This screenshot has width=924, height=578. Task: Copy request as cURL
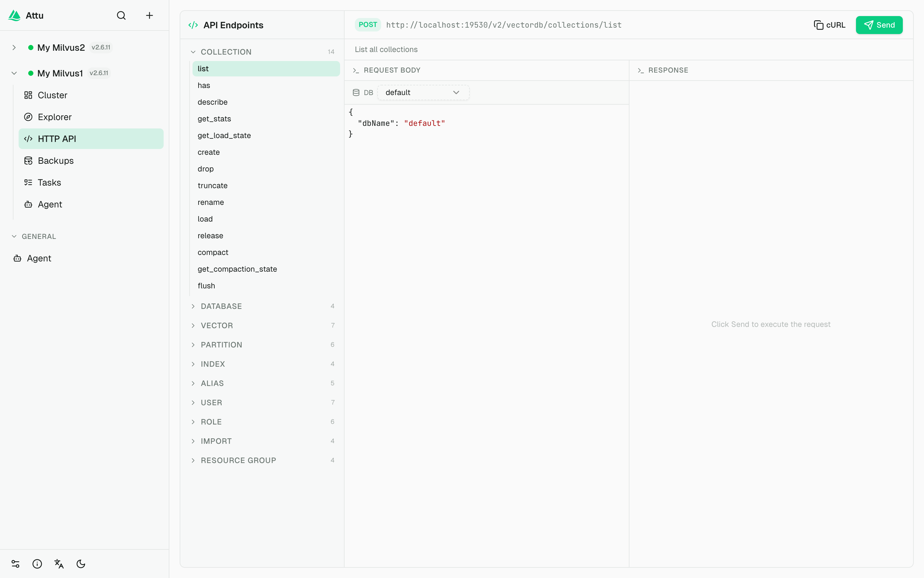(x=829, y=25)
